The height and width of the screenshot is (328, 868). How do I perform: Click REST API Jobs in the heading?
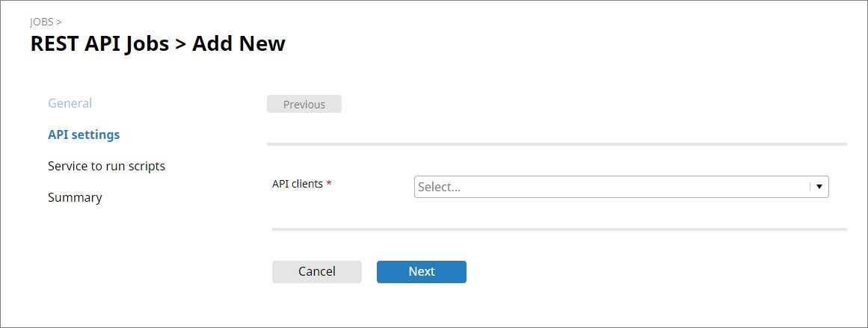99,43
